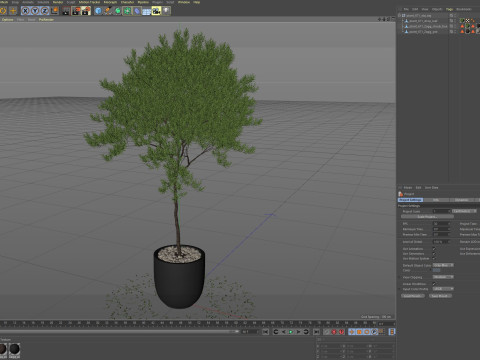Render to Picture Viewer icon

click(76, 11)
